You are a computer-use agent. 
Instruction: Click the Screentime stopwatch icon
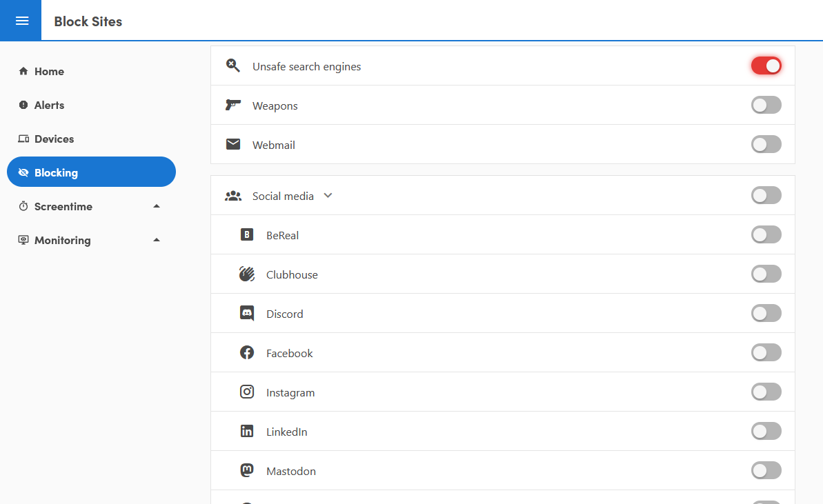pyautogui.click(x=23, y=206)
